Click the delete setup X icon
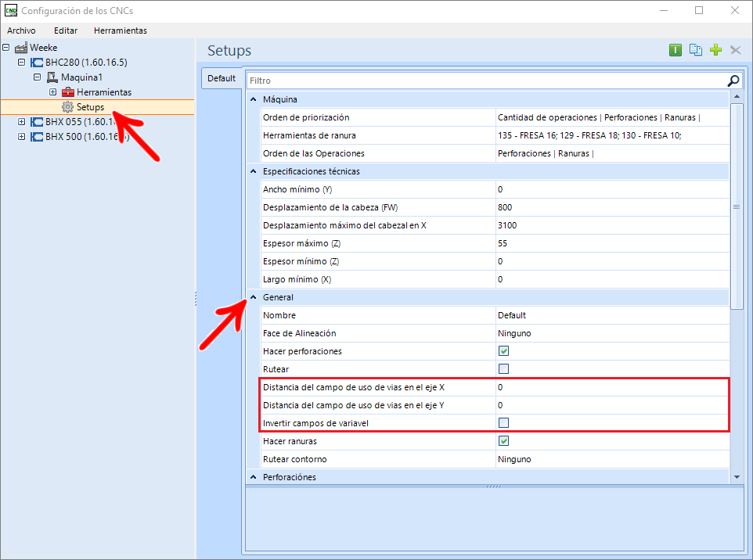The height and width of the screenshot is (560, 753). tap(735, 50)
